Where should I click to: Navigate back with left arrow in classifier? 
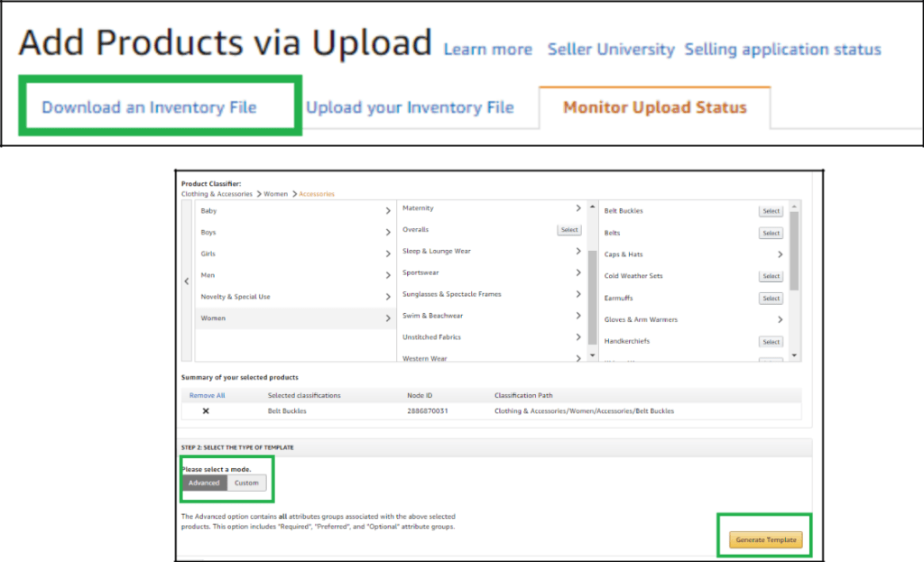click(187, 281)
